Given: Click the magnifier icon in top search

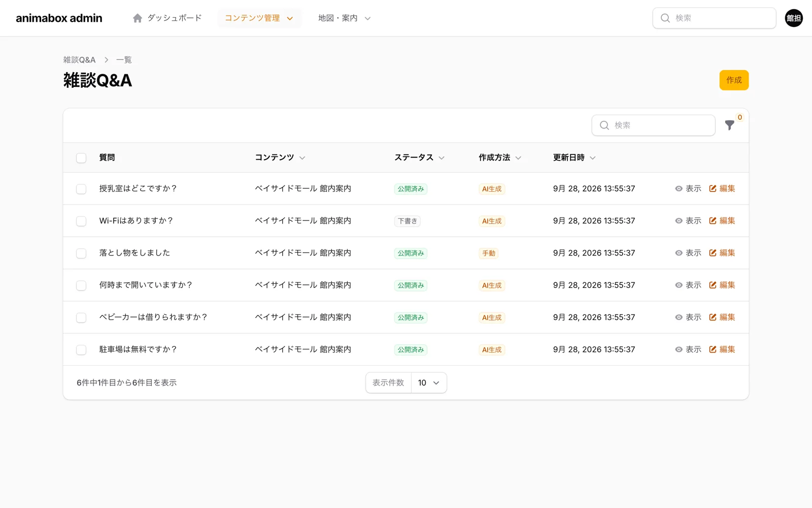Looking at the screenshot, I should (665, 18).
